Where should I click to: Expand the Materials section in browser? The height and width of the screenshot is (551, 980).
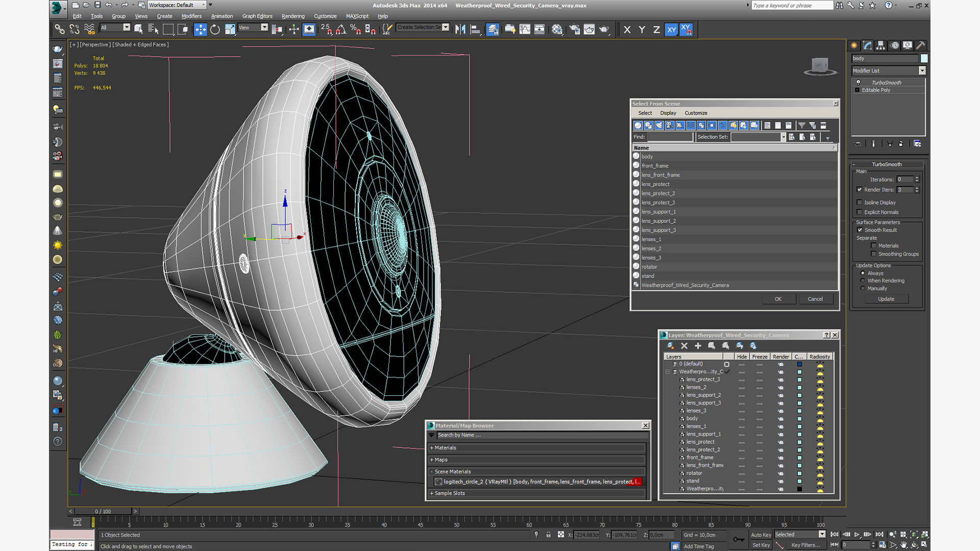[x=536, y=448]
